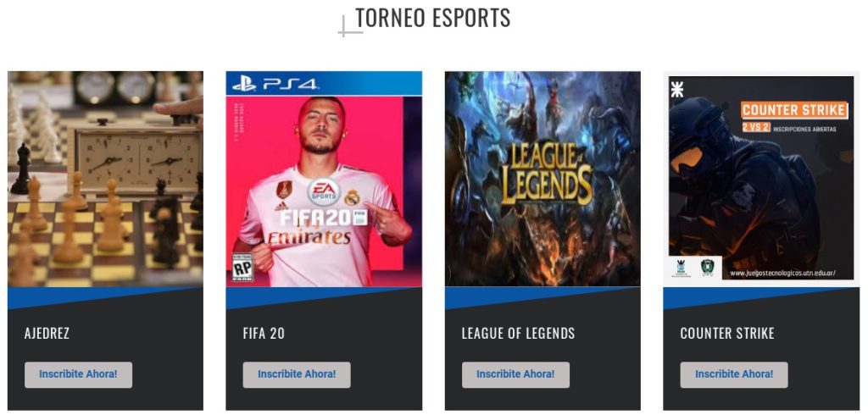This screenshot has width=868, height=415.
Task: Select the League of Legends artwork
Action: click(542, 179)
